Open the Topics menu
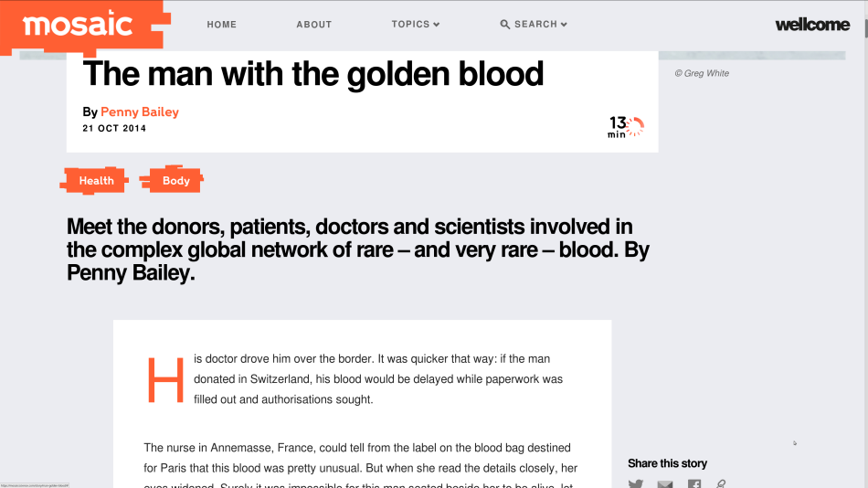This screenshot has width=868, height=488. tap(410, 25)
